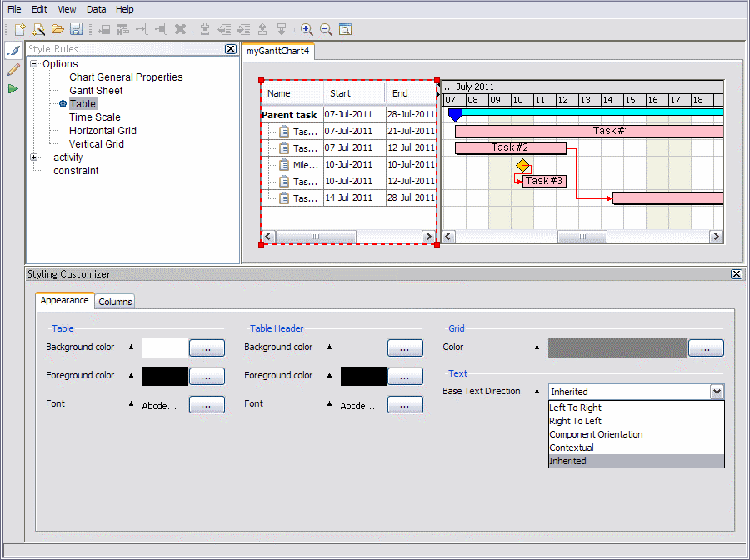Select the pencil icon in left sidebar

tap(12, 70)
